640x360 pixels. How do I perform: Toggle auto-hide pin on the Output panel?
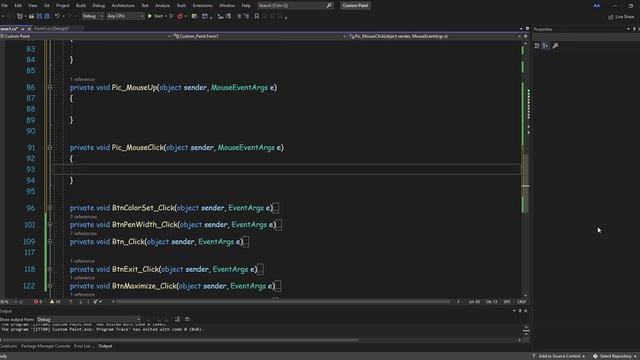tap(520, 311)
